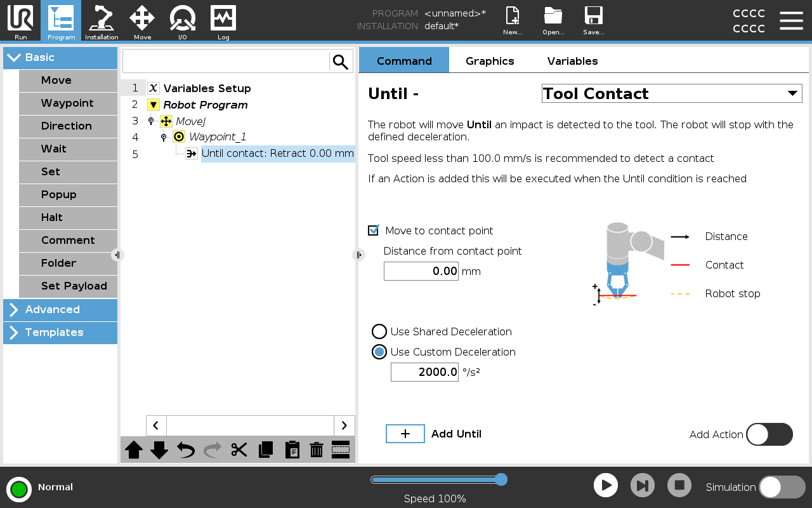The height and width of the screenshot is (508, 812).
Task: Uncheck Move to contact point
Action: pyautogui.click(x=374, y=231)
